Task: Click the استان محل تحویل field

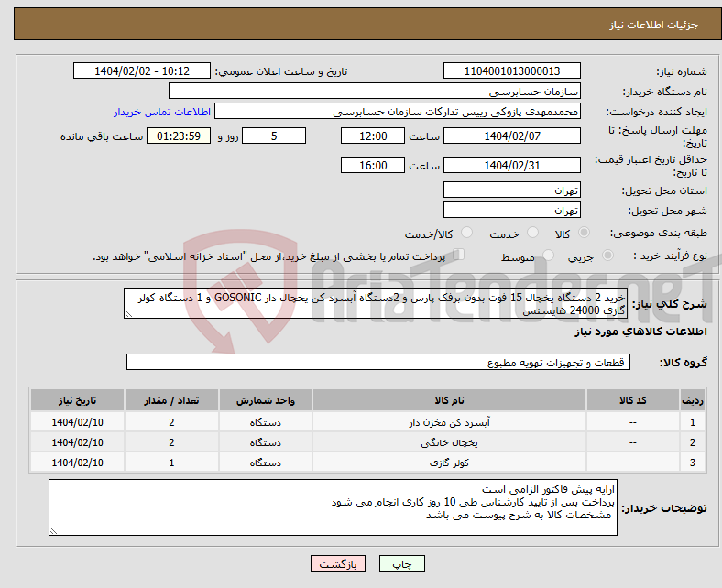Action: click(512, 190)
